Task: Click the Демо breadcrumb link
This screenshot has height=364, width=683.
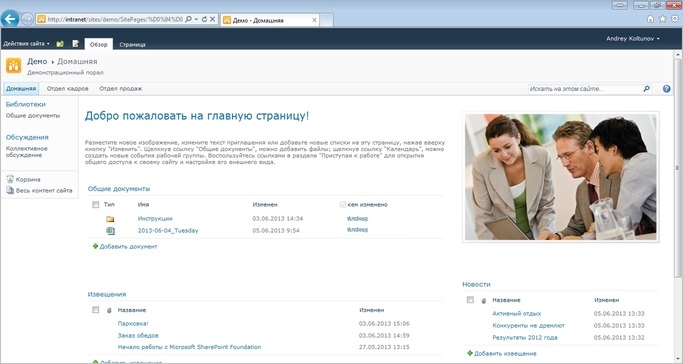Action: pos(37,61)
